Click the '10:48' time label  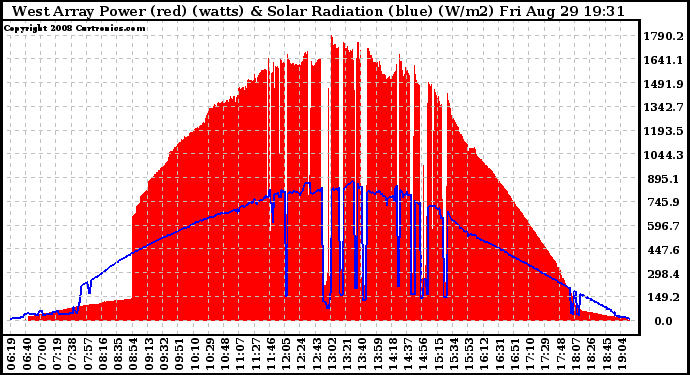pyautogui.click(x=224, y=354)
